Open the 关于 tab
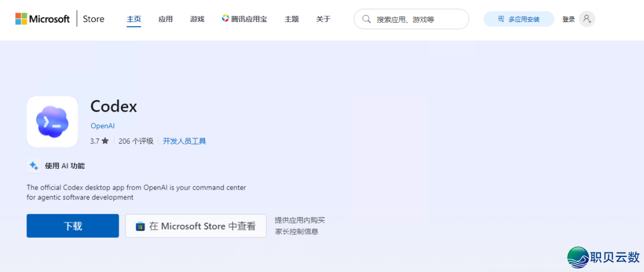This screenshot has height=272, width=644. pyautogui.click(x=323, y=19)
